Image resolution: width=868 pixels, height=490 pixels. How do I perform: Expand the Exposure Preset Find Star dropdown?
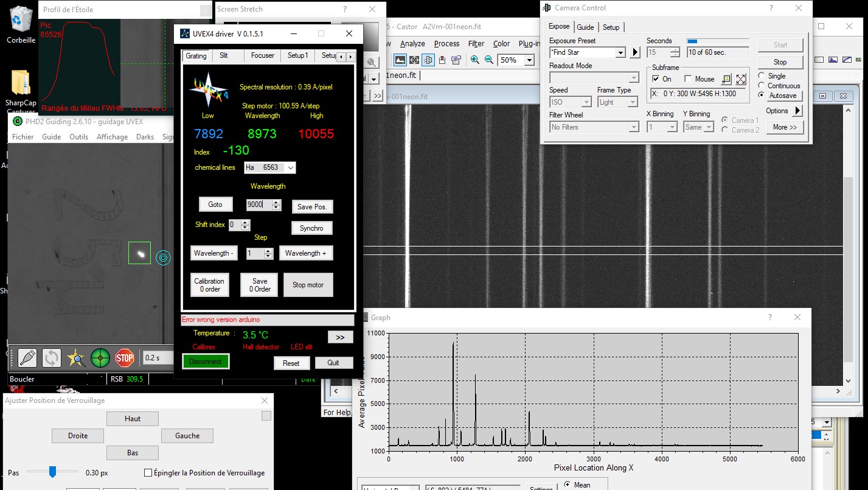click(620, 53)
